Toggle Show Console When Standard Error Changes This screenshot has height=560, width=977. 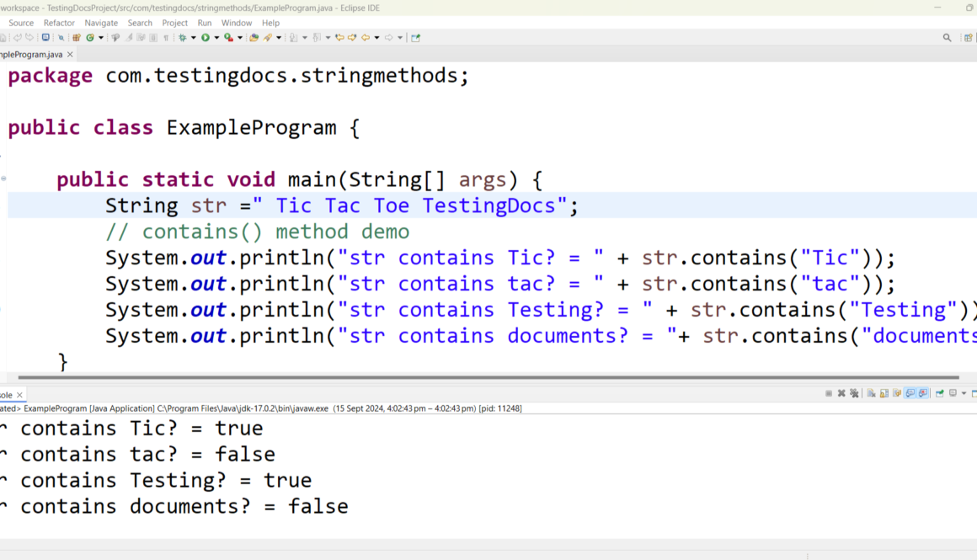(923, 393)
